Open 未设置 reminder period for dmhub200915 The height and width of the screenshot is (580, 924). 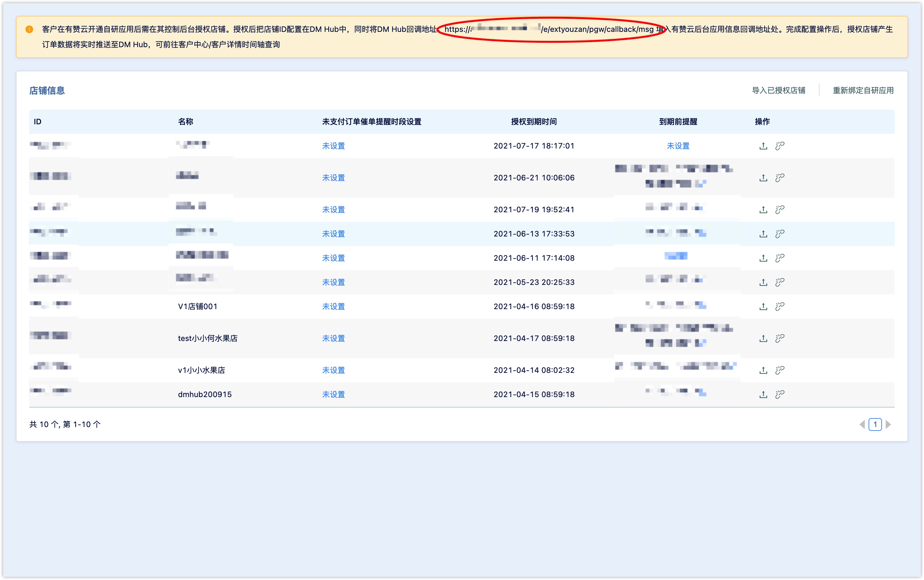pyautogui.click(x=333, y=394)
